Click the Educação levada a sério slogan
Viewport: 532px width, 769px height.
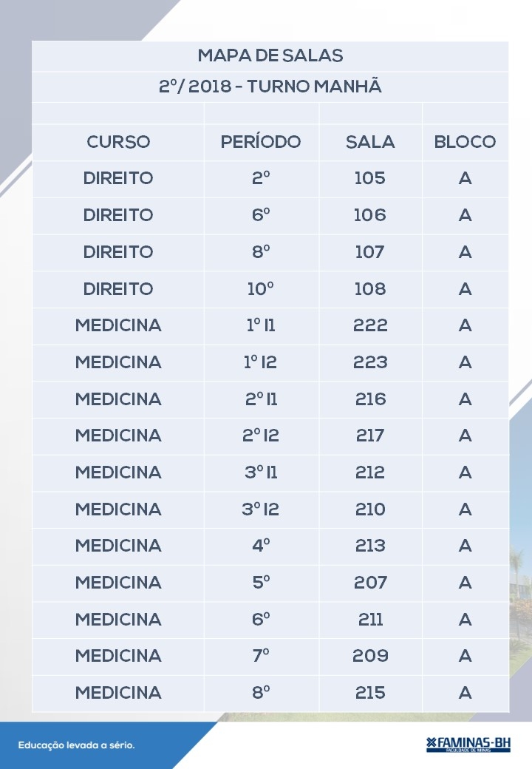[x=76, y=745]
